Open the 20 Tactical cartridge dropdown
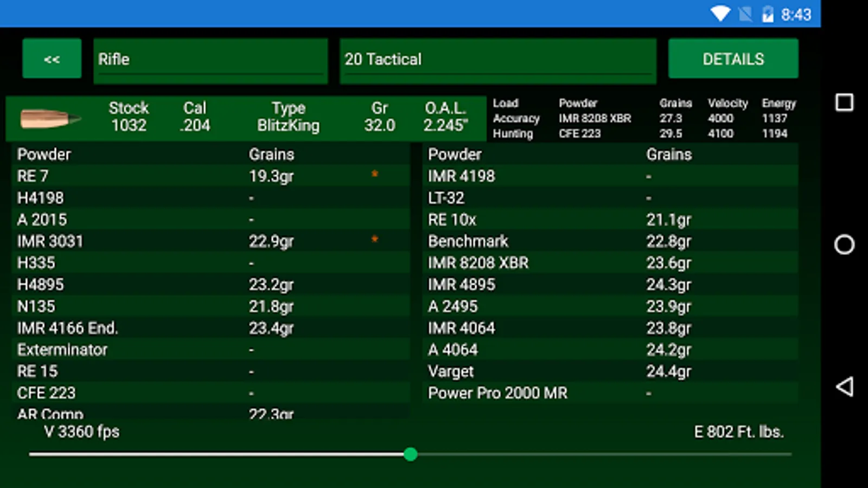The height and width of the screenshot is (488, 868). click(x=498, y=61)
